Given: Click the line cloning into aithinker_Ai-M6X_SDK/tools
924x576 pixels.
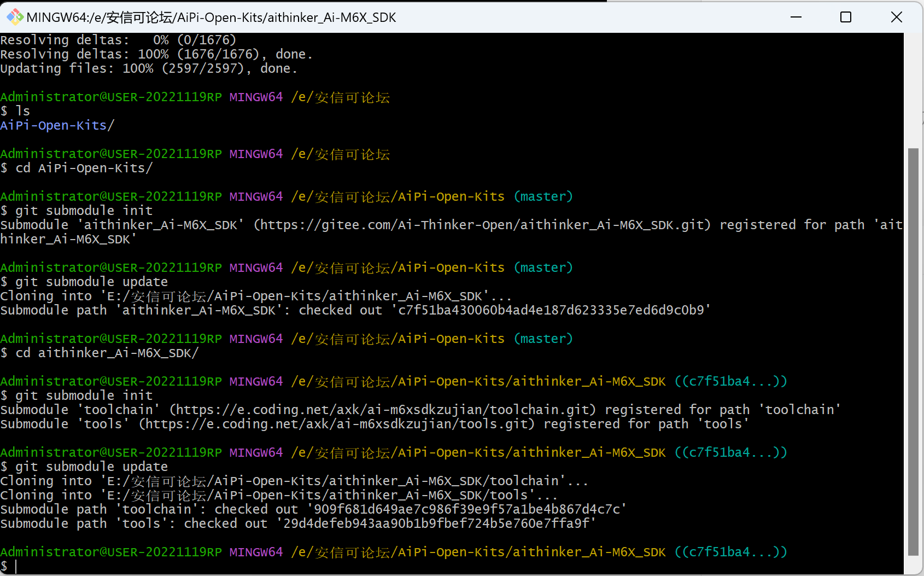Looking at the screenshot, I should (x=279, y=495).
